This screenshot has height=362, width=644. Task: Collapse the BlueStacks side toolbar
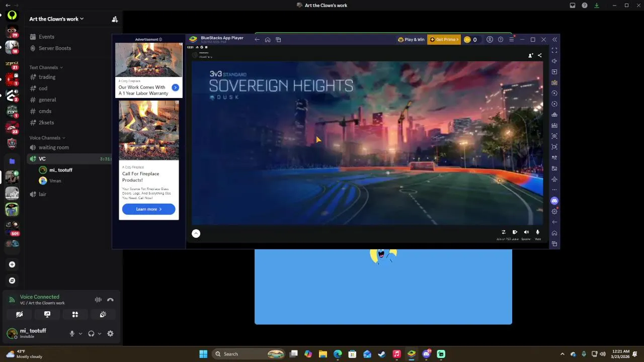(x=554, y=40)
